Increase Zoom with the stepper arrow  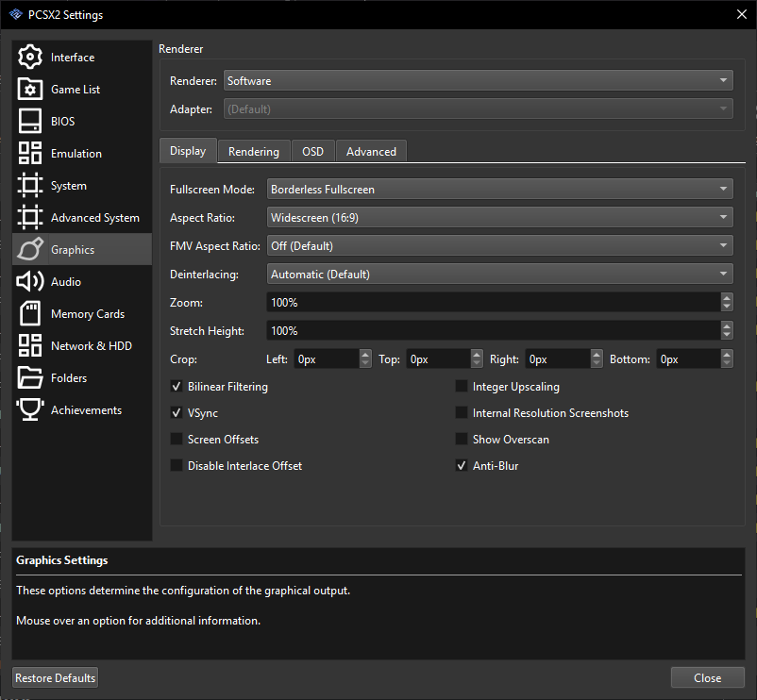pyautogui.click(x=726, y=298)
